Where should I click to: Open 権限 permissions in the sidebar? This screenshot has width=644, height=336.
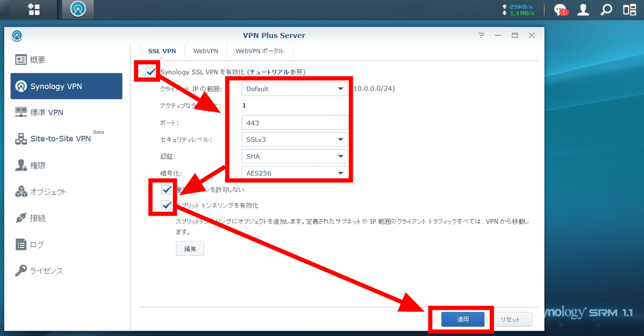(67, 165)
